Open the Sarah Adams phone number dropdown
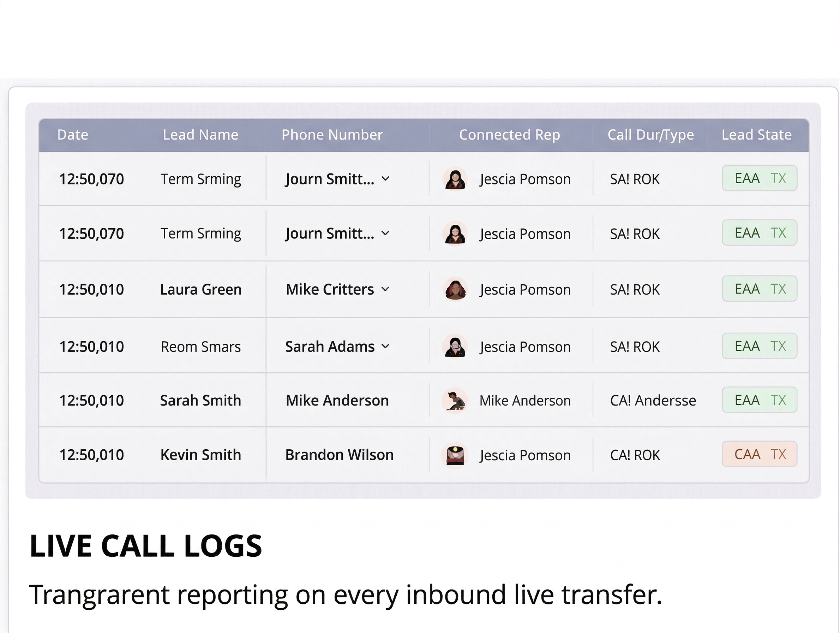Screen dimensions: 840x633 [x=386, y=346]
